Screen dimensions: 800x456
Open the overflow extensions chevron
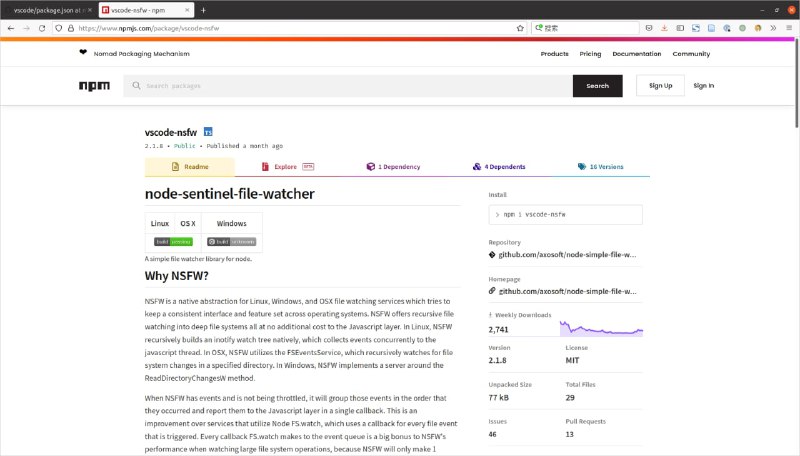coord(773,28)
